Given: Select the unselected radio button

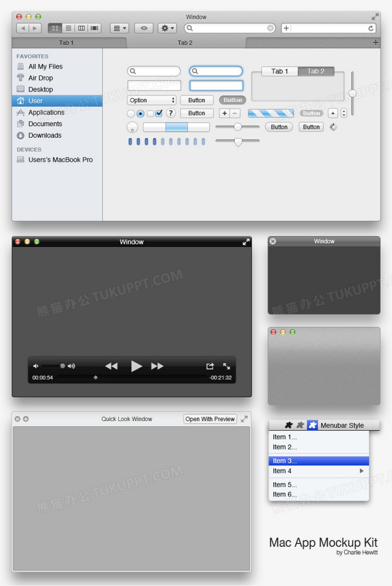Looking at the screenshot, I should pyautogui.click(x=131, y=114).
